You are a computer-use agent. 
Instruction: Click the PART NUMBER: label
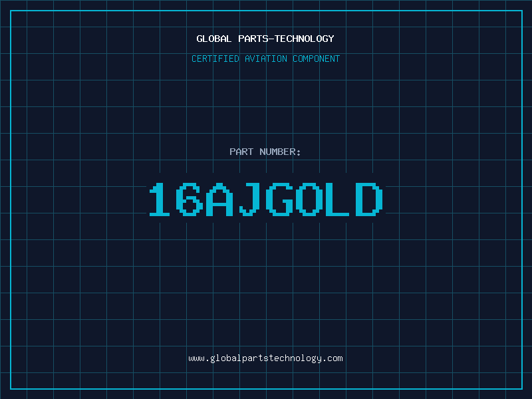click(265, 152)
